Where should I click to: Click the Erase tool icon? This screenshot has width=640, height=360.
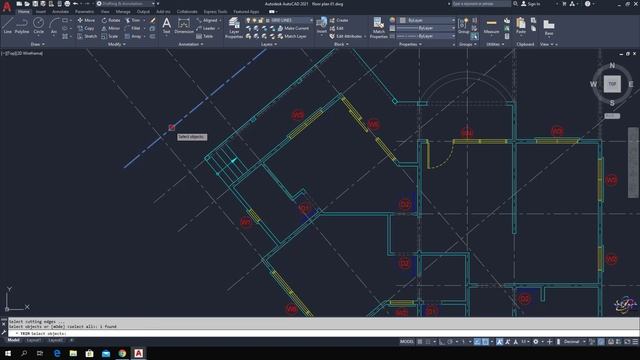153,20
